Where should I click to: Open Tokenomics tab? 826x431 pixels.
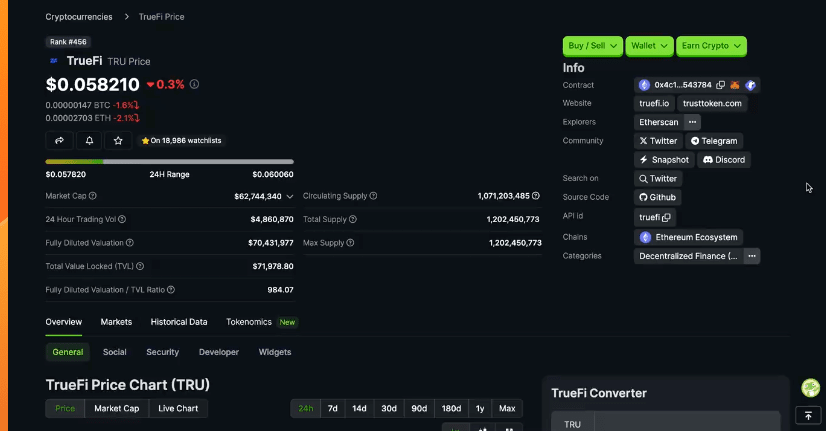249,322
